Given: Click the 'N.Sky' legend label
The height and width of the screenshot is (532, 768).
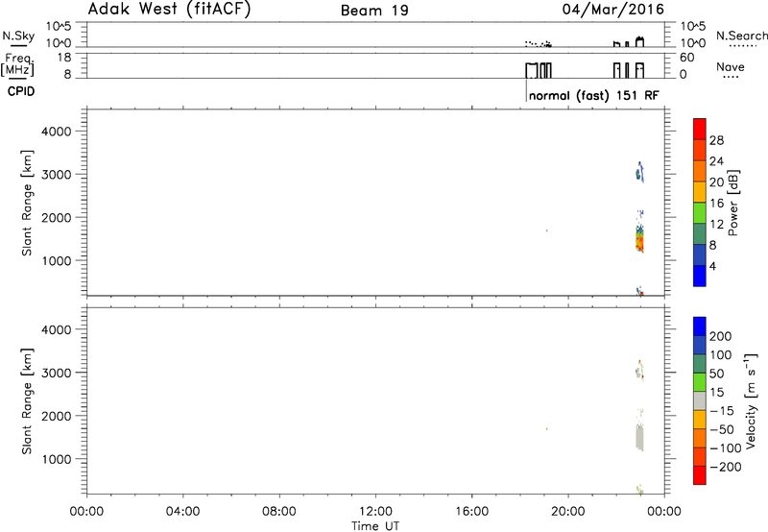Looking at the screenshot, I should pyautogui.click(x=18, y=36).
